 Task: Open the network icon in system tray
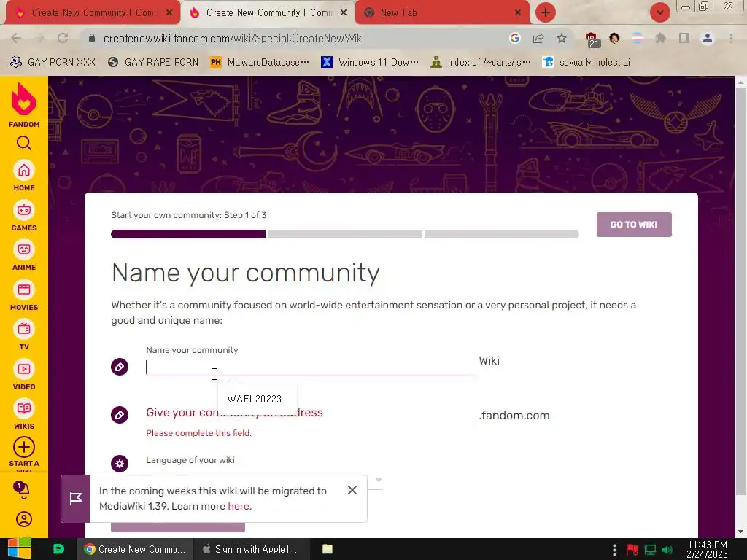click(650, 550)
